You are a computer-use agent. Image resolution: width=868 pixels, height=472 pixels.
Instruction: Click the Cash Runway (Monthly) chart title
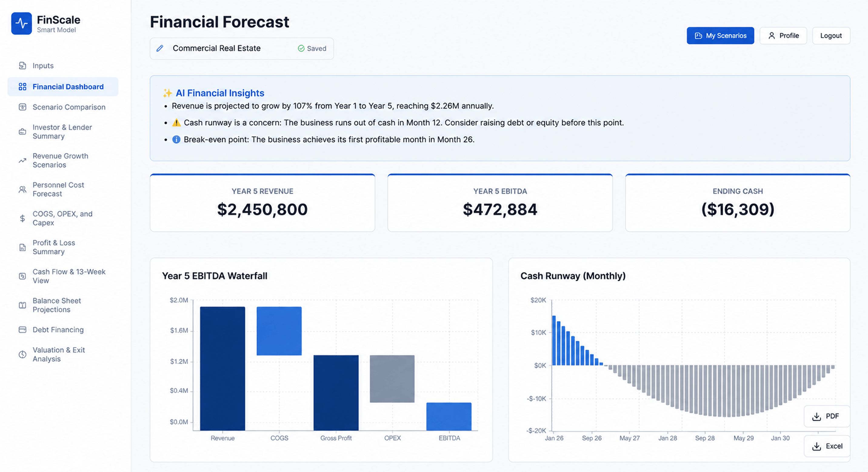pyautogui.click(x=573, y=276)
